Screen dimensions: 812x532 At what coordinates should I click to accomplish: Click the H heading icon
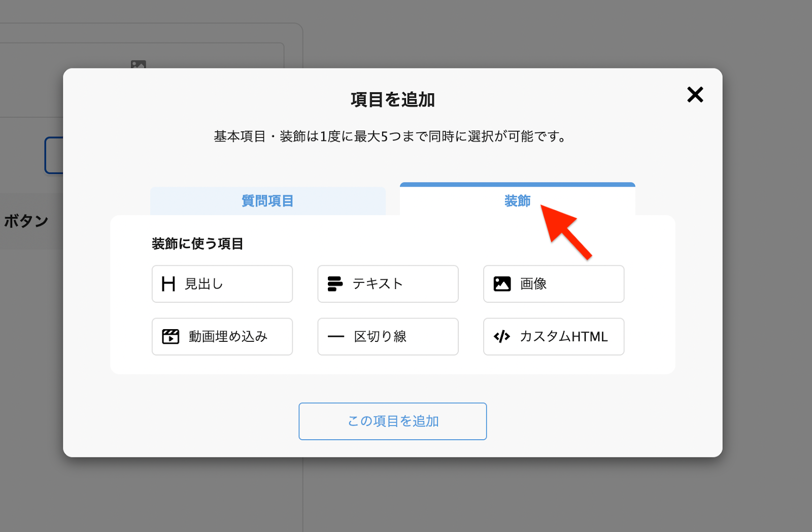coord(168,284)
